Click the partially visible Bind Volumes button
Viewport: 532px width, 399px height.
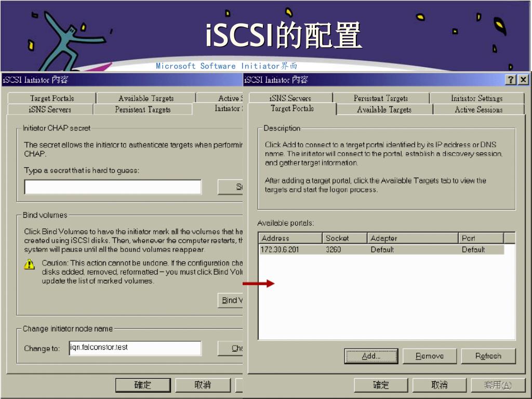[230, 300]
